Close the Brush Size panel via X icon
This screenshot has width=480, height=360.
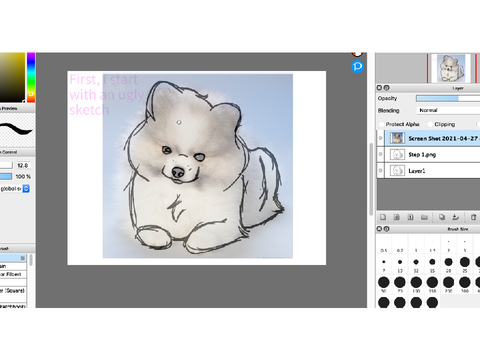tap(379, 229)
